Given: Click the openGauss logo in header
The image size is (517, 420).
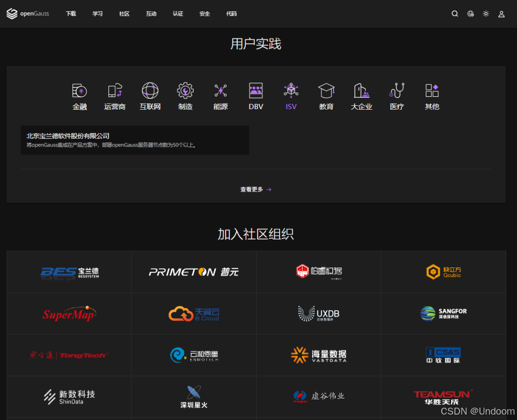Looking at the screenshot, I should [28, 14].
